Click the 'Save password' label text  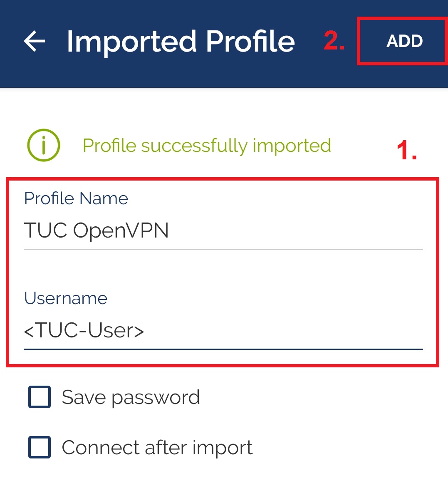(131, 397)
